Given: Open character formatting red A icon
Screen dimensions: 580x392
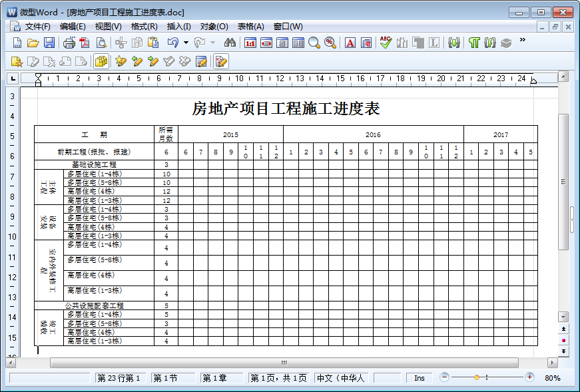Looking at the screenshot, I should point(350,43).
